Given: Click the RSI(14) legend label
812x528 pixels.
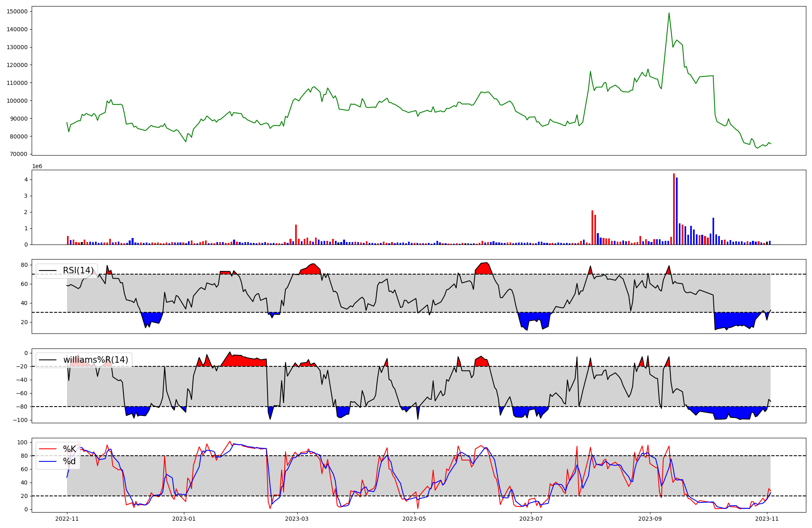Looking at the screenshot, I should (78, 270).
